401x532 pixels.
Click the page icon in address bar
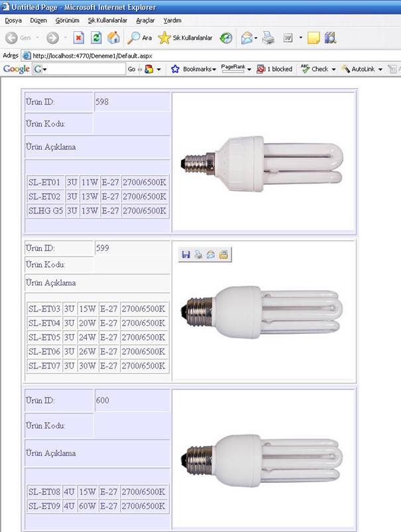pos(26,55)
